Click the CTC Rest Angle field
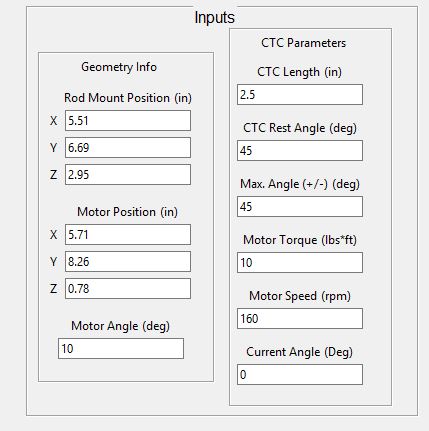This screenshot has height=431, width=429. [x=300, y=151]
